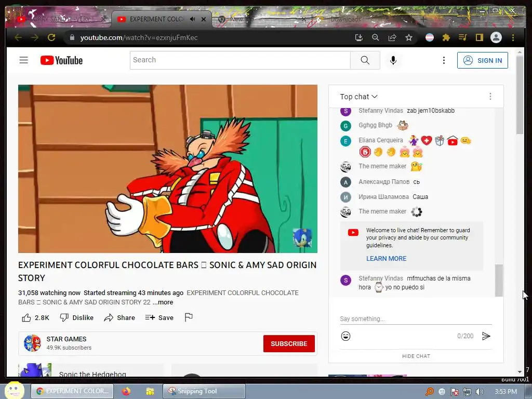The height and width of the screenshot is (399, 532).
Task: Focus the YouTube Search input field
Action: [240, 60]
